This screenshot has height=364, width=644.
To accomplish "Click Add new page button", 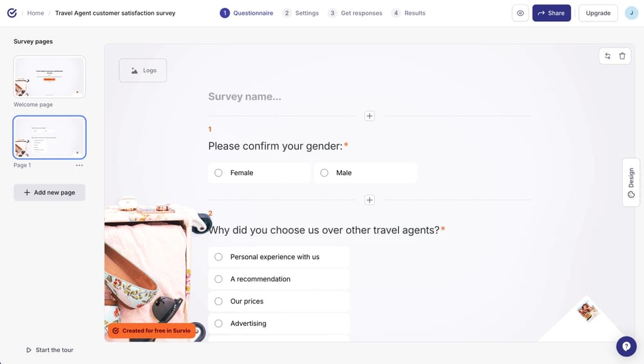I will coord(50,192).
